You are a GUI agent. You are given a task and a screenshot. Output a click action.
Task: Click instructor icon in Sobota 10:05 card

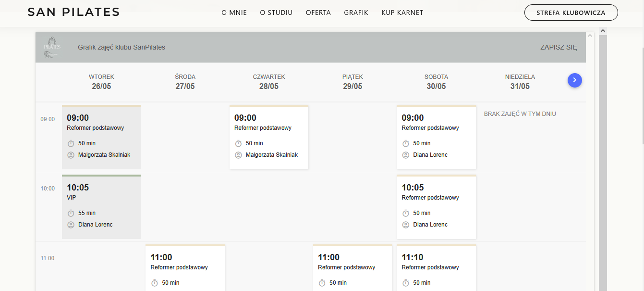pos(406,225)
